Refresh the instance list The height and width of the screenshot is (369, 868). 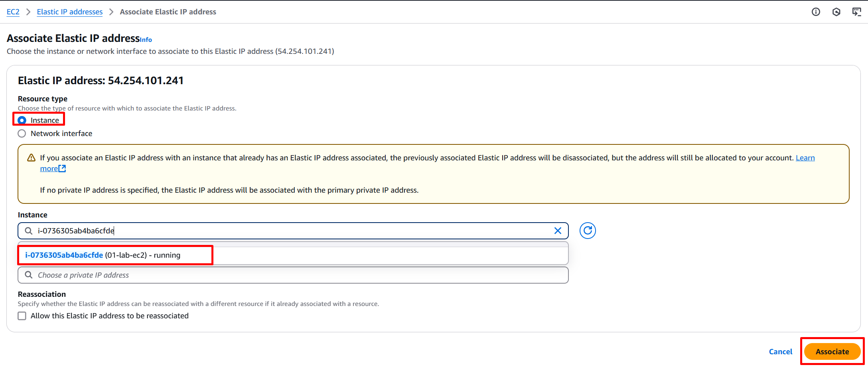588,231
